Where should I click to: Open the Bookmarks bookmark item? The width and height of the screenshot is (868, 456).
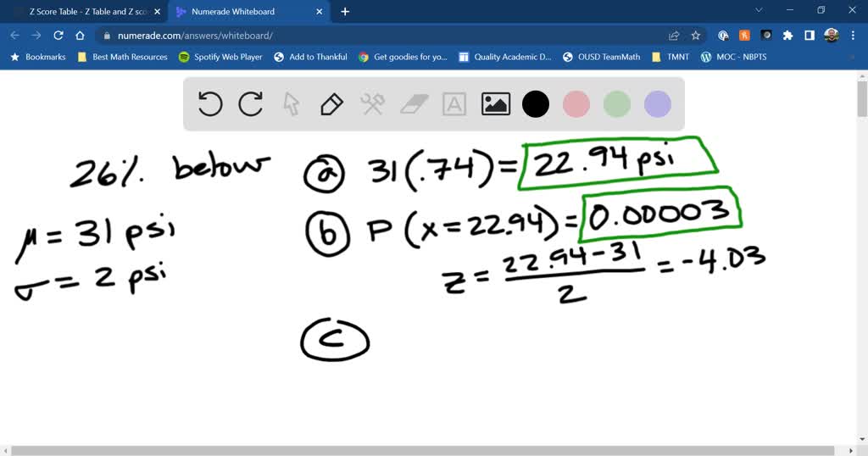click(x=37, y=57)
